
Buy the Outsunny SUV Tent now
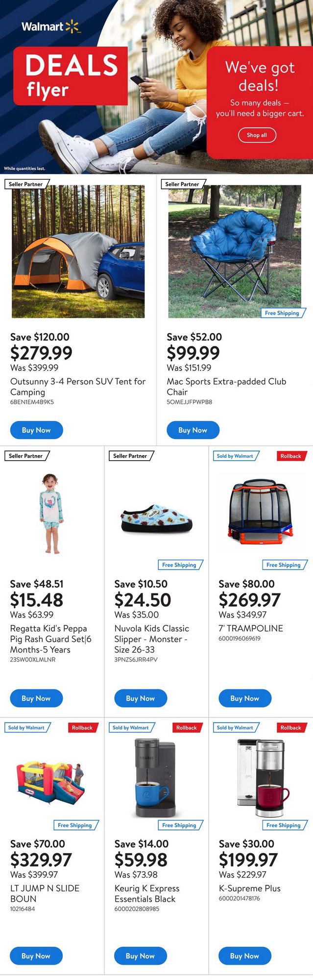pos(36,430)
